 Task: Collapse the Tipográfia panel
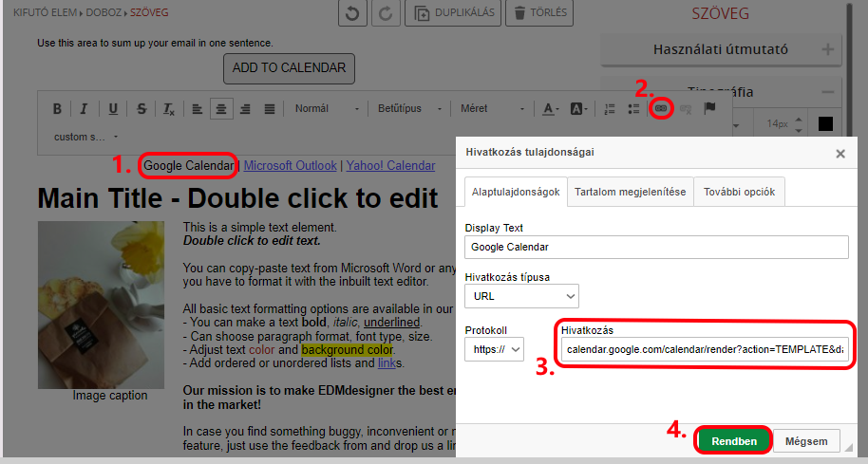pos(828,92)
